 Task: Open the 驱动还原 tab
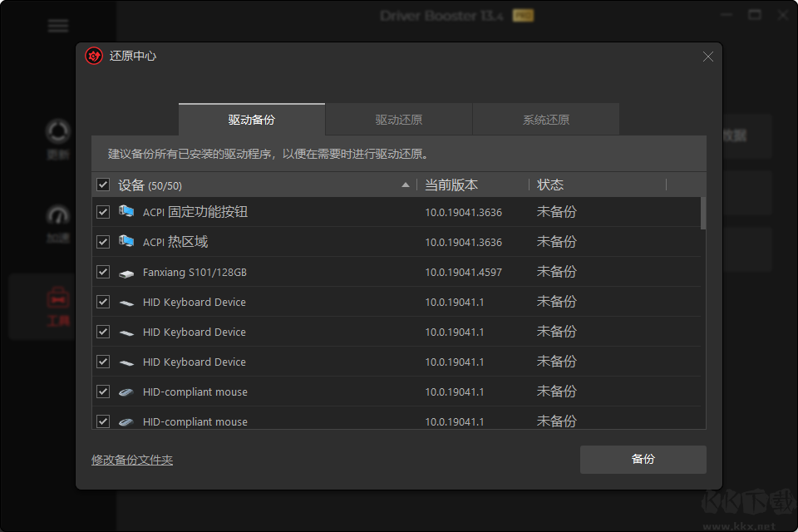point(398,120)
